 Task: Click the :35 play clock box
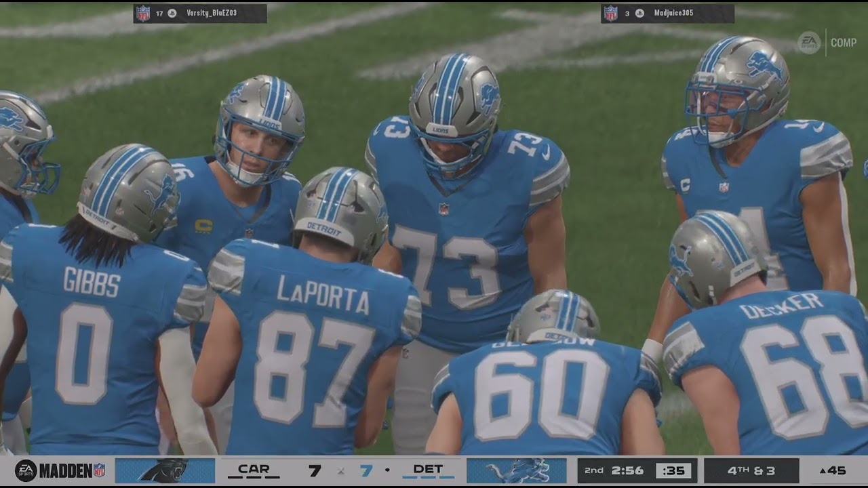(x=673, y=470)
